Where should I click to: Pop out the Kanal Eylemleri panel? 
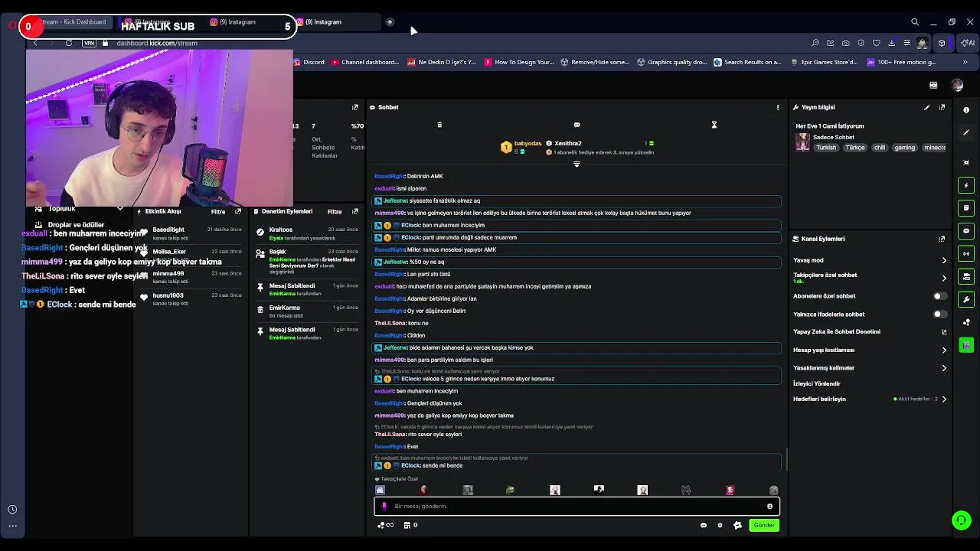pos(942,239)
